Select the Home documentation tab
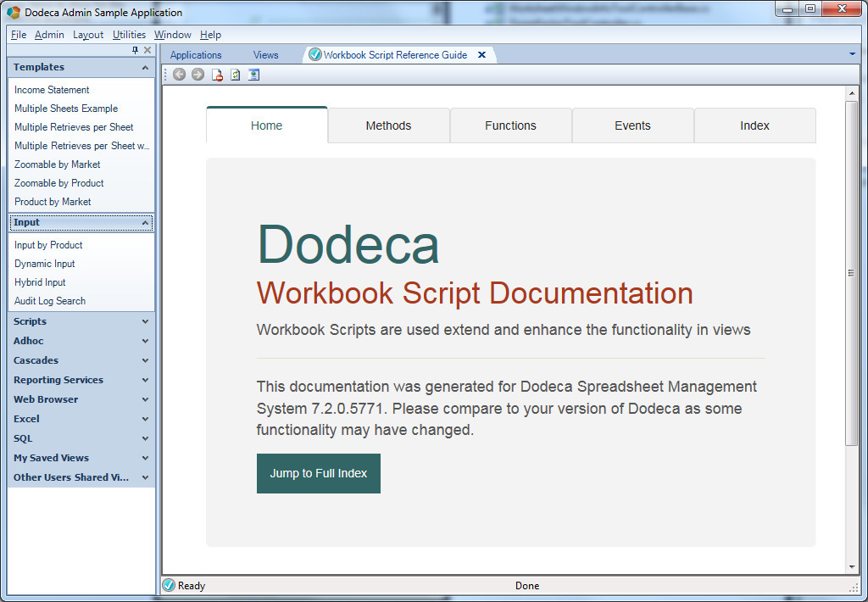The width and height of the screenshot is (868, 602). point(267,125)
